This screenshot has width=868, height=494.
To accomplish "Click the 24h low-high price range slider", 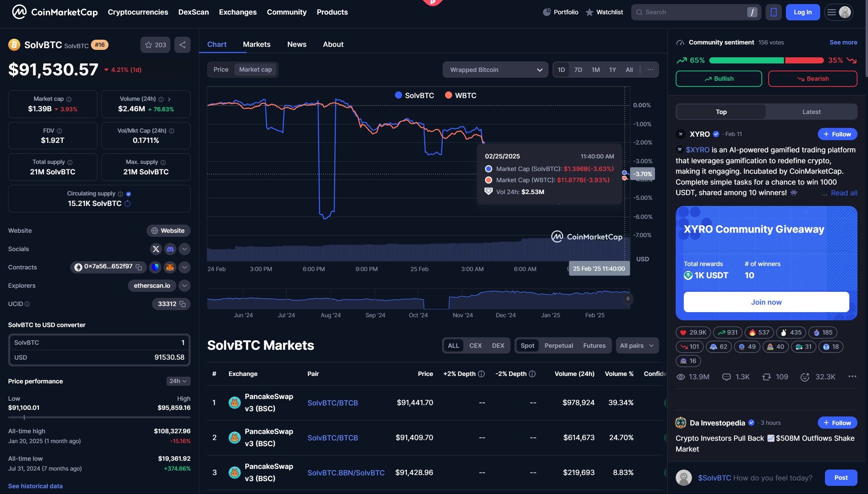I will (98, 417).
